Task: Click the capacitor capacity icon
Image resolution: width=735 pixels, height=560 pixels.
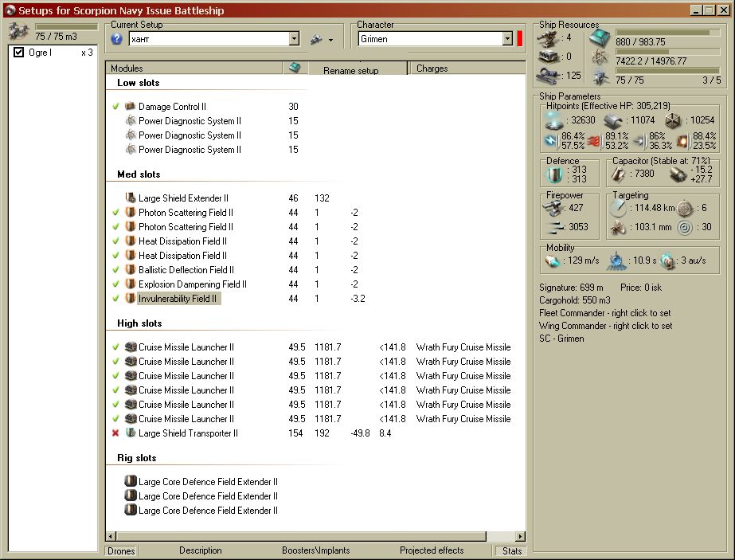Action: pos(618,174)
